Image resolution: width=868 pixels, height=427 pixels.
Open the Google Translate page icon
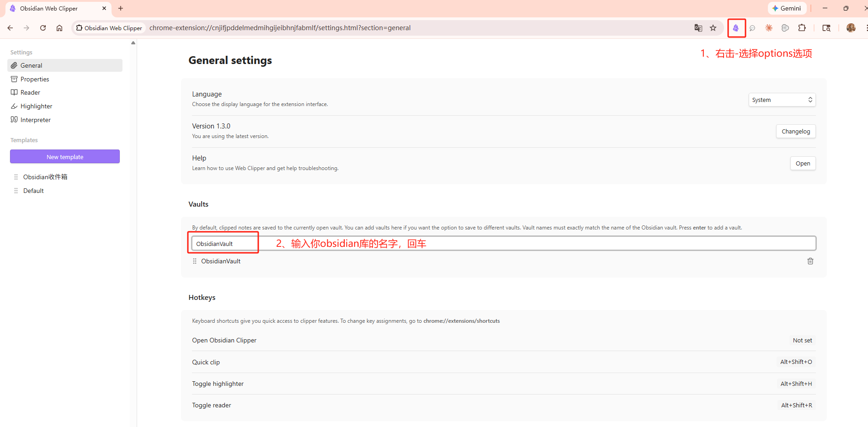[698, 28]
